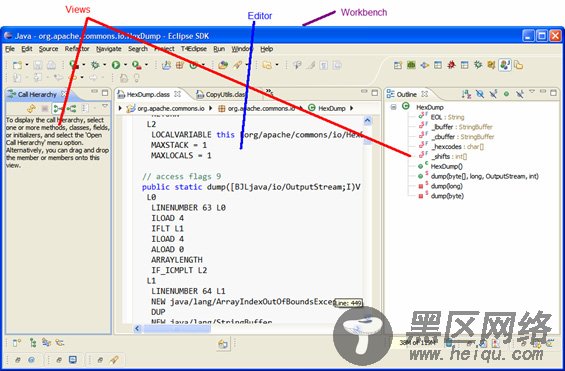
Task: Open the Debug perspective red bug icon
Action: (x=451, y=65)
